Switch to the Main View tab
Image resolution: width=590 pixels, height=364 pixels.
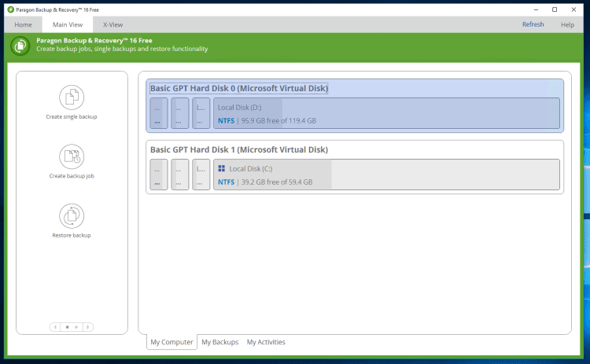click(68, 25)
